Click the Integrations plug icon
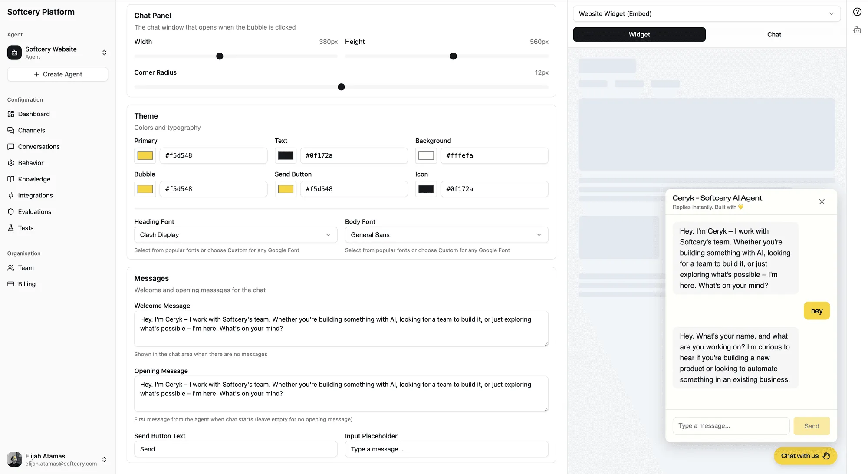 (11, 195)
